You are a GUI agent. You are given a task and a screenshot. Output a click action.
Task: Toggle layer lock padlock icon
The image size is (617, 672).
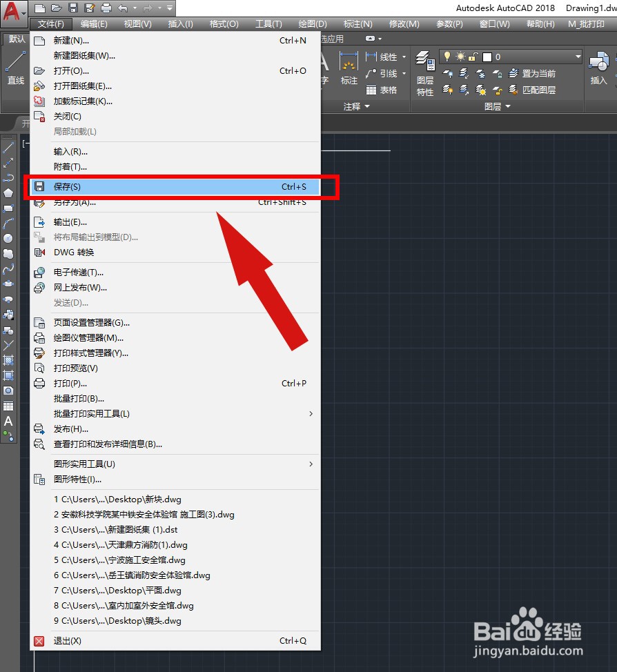point(473,56)
